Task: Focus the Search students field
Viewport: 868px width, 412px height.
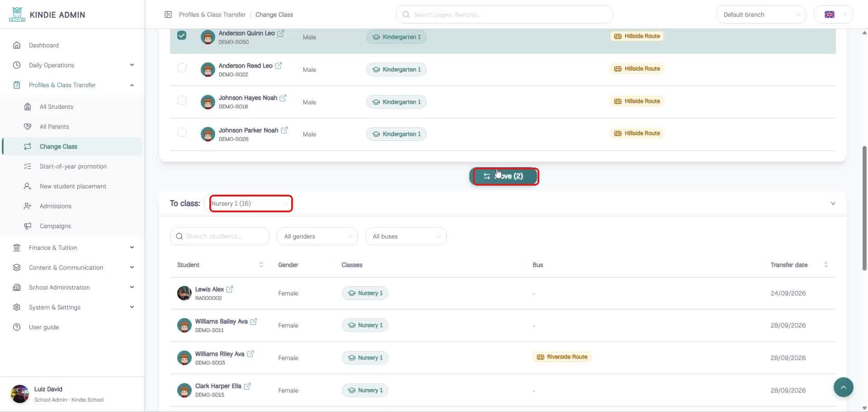Action: 220,236
